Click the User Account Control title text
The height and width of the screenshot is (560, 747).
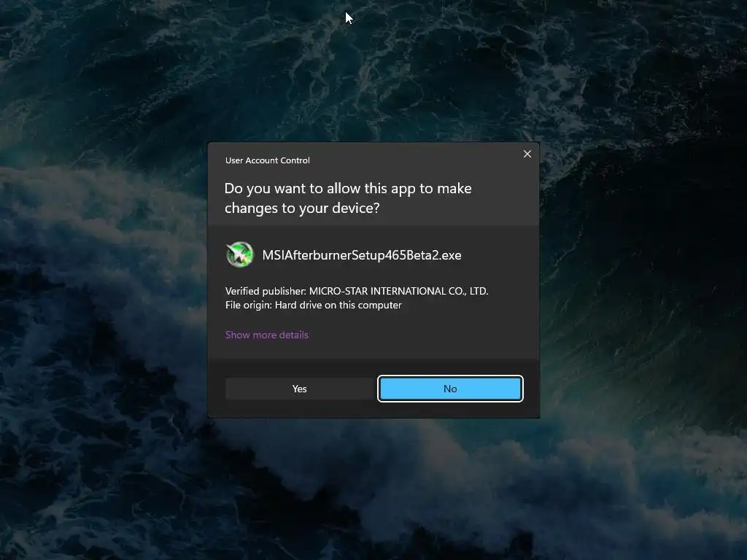pos(267,160)
